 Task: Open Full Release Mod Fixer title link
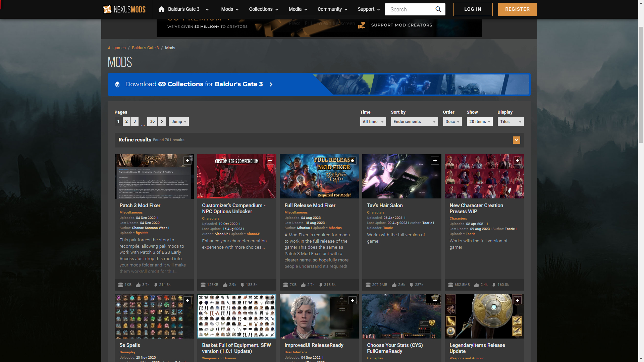(x=310, y=205)
